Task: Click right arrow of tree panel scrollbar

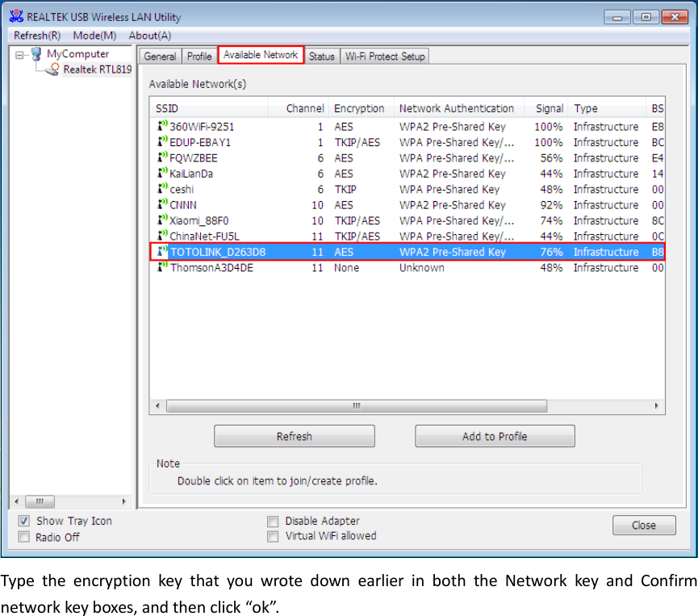Action: click(123, 501)
